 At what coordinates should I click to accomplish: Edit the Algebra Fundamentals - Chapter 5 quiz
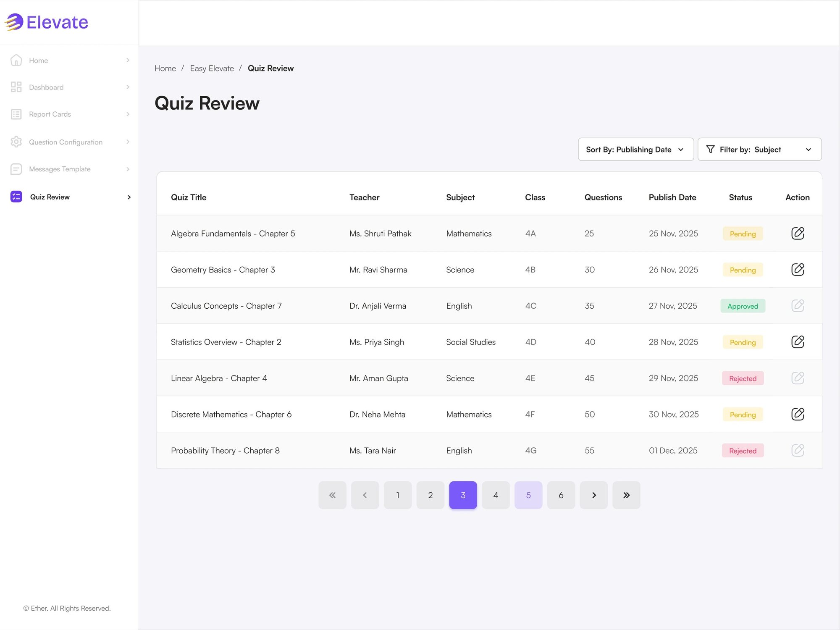(x=798, y=233)
